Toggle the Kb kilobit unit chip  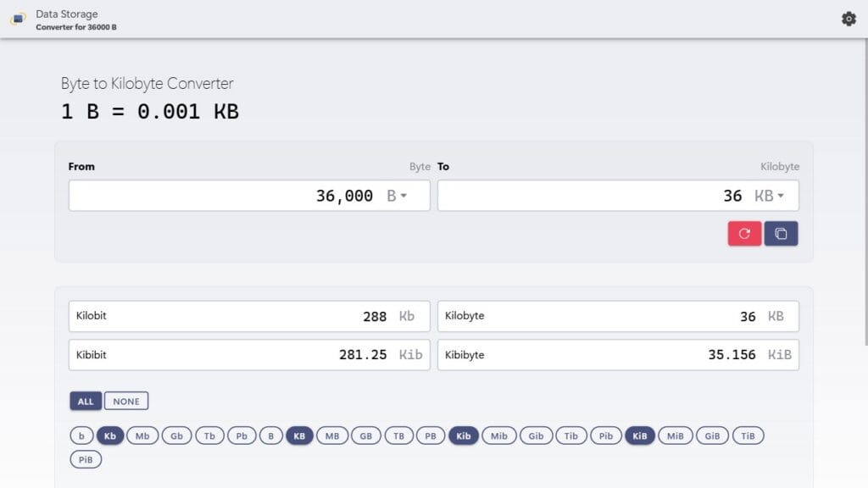pyautogui.click(x=110, y=435)
